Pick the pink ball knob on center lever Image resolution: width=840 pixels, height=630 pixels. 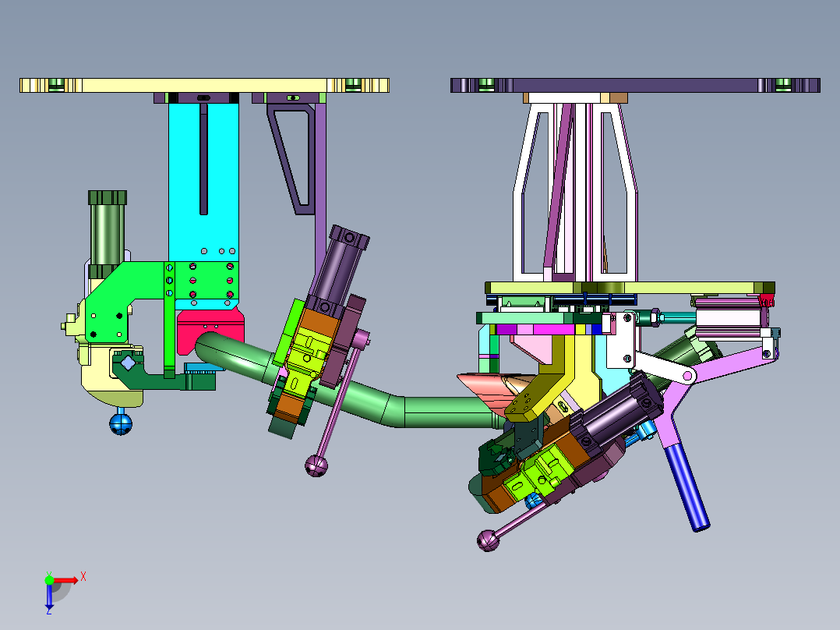pos(316,465)
